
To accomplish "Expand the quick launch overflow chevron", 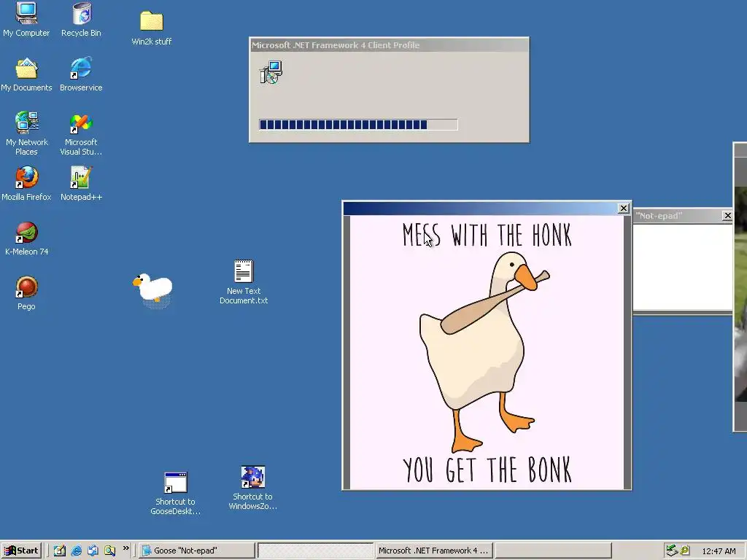I will pos(125,548).
